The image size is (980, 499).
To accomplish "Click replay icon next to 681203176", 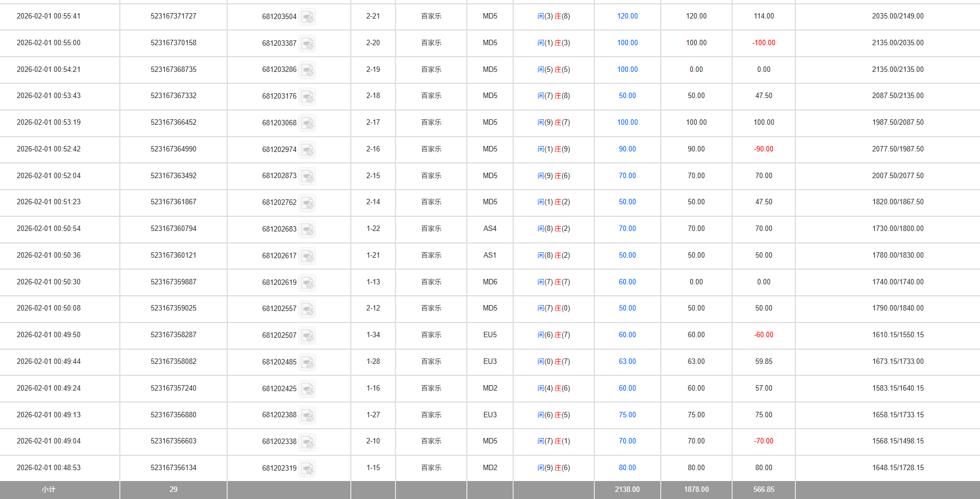I will point(308,96).
